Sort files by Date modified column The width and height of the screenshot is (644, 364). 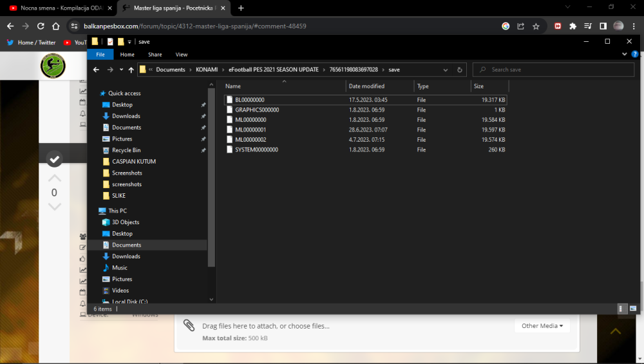tap(366, 86)
